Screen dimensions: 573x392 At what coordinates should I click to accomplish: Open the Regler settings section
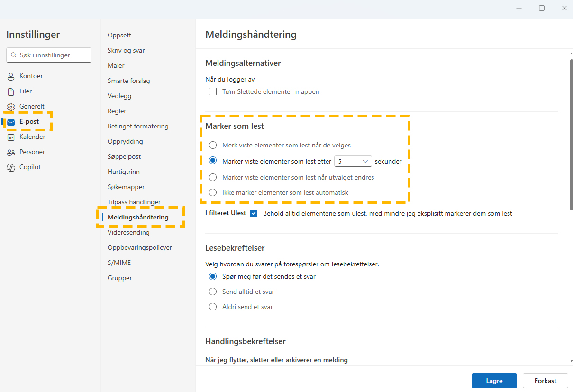(117, 111)
